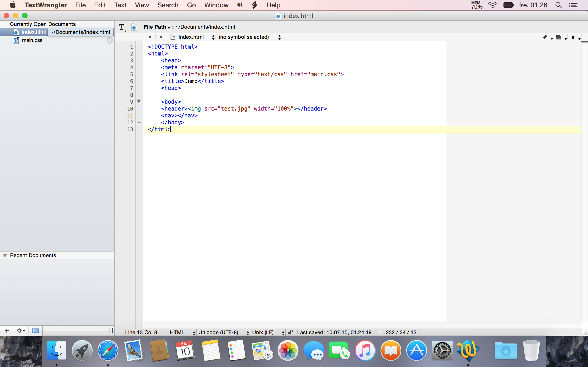Click the # counterpart icon at far right
The image size is (588, 367).
tap(573, 37)
